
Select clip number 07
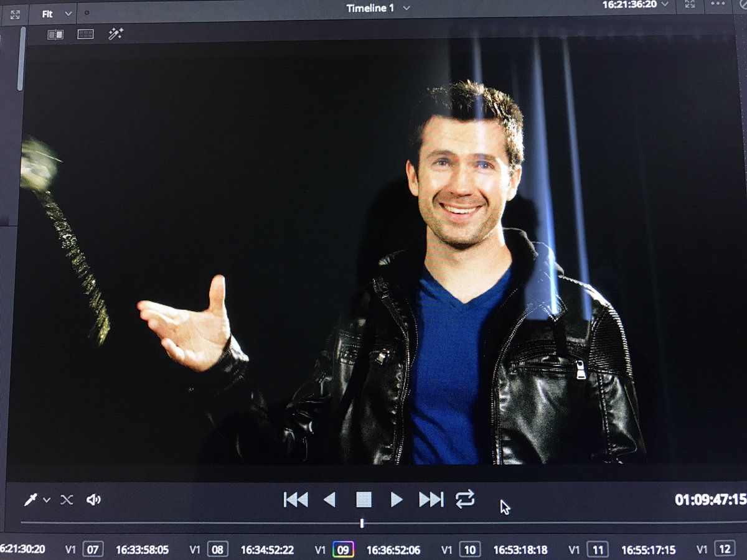(x=93, y=549)
